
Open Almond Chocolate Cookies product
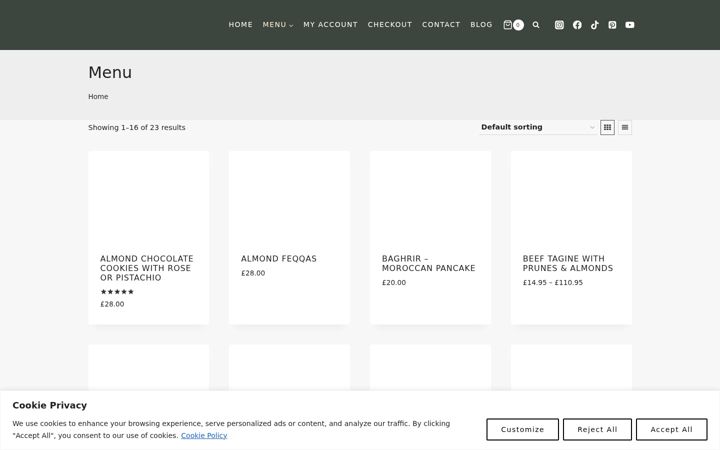tap(147, 268)
